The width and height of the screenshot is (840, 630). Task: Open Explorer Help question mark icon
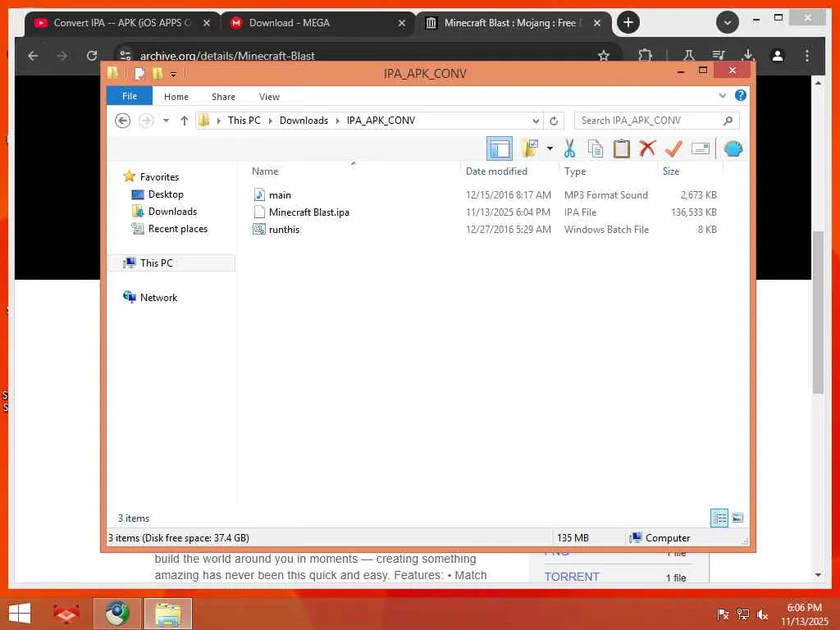coord(741,95)
